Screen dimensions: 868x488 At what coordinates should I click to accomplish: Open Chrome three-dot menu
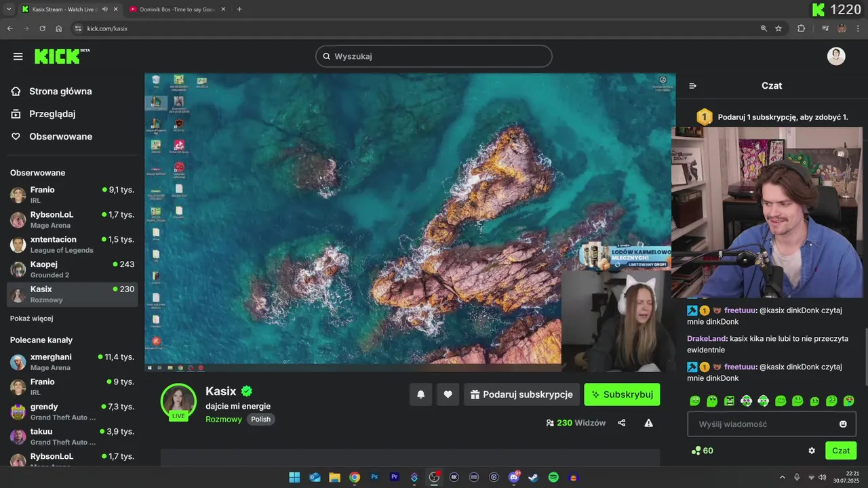859,28
